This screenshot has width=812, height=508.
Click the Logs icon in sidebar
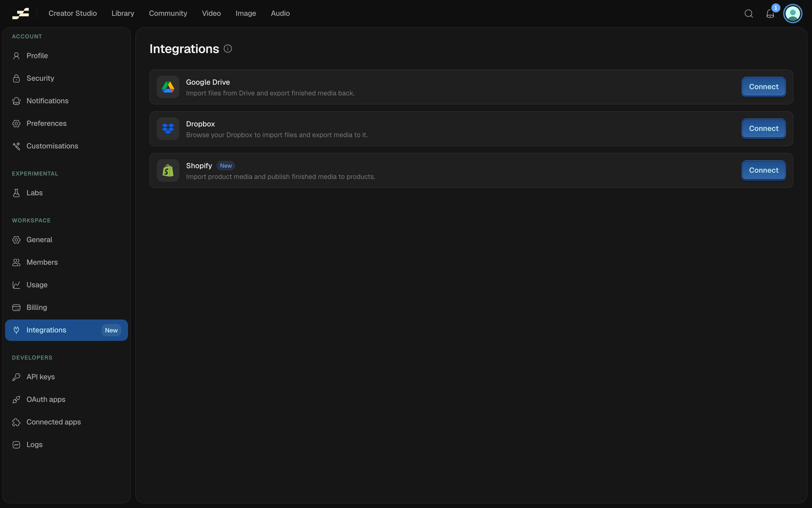pos(16,444)
